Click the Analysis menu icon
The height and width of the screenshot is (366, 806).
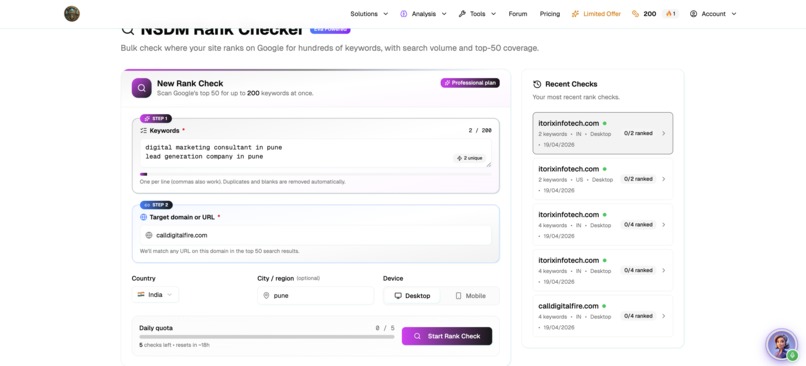404,14
